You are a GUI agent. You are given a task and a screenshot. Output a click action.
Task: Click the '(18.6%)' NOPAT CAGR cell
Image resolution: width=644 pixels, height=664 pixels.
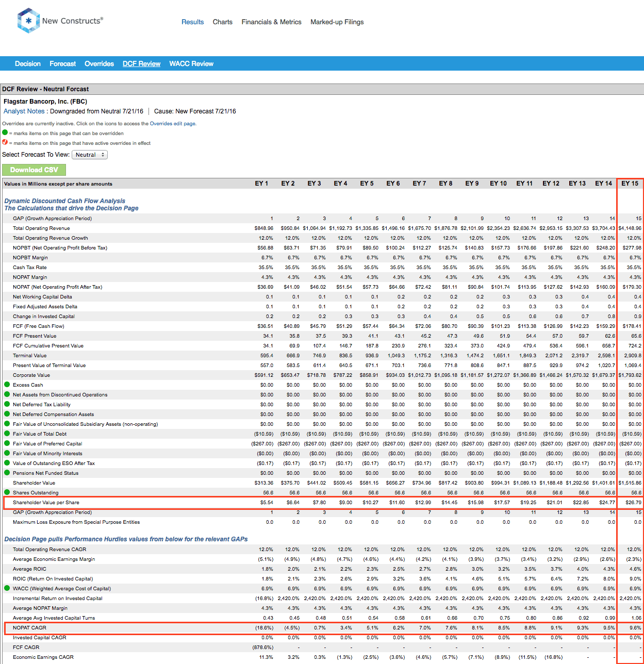265,628
